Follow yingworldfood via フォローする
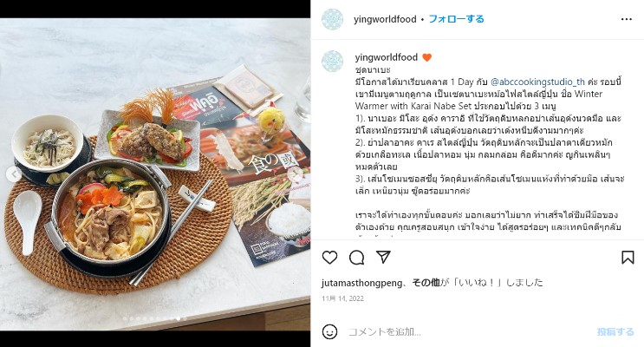Image resolution: width=644 pixels, height=347 pixels. coord(456,19)
